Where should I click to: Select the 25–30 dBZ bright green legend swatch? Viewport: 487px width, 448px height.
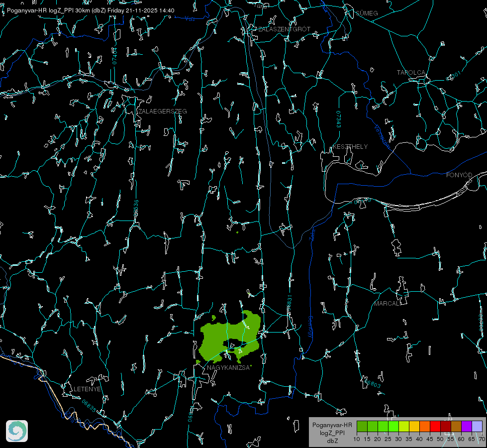tap(393, 426)
